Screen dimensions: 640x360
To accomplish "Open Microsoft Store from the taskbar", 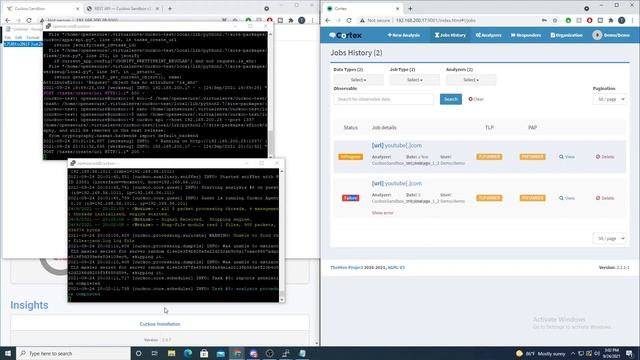I will [204, 353].
